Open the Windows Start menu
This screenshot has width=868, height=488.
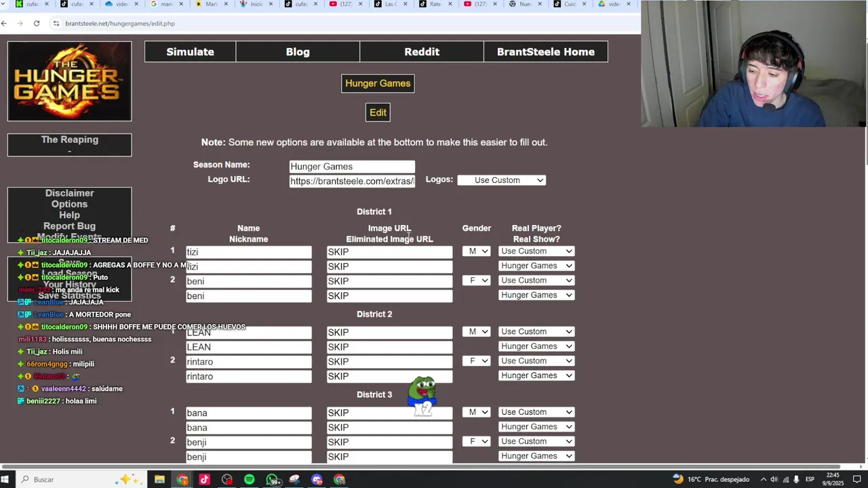[x=5, y=479]
